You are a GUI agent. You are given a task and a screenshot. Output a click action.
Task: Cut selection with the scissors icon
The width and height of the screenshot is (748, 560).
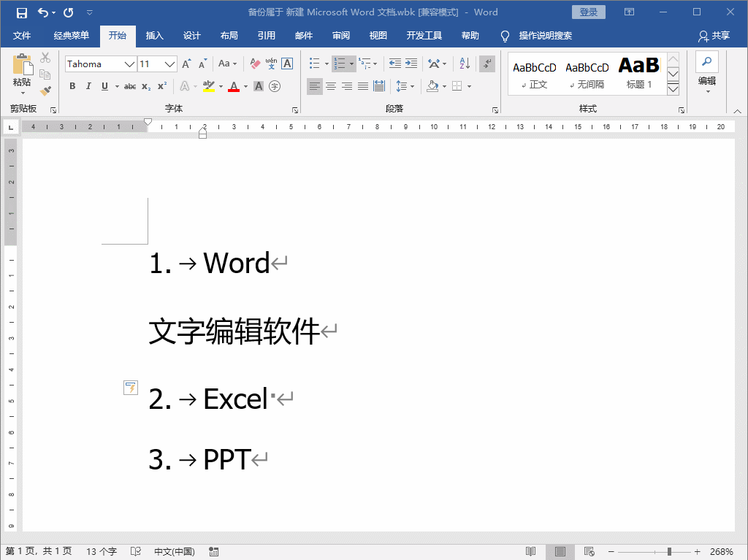[x=45, y=58]
